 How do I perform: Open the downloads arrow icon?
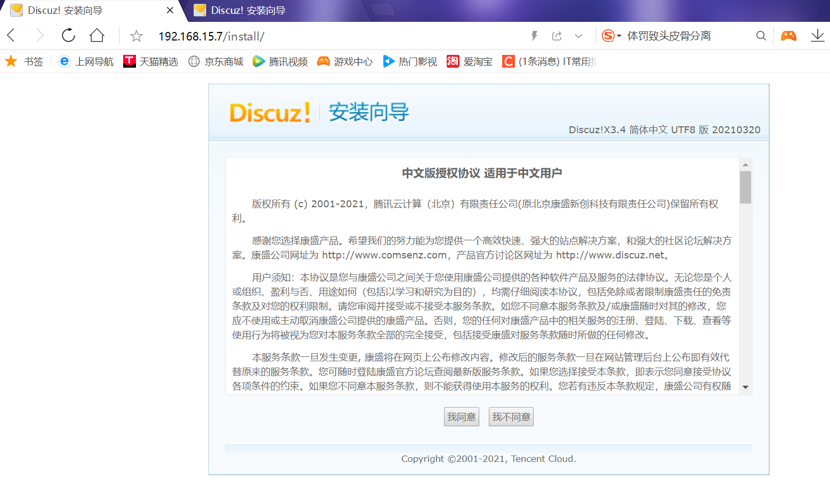pos(817,36)
